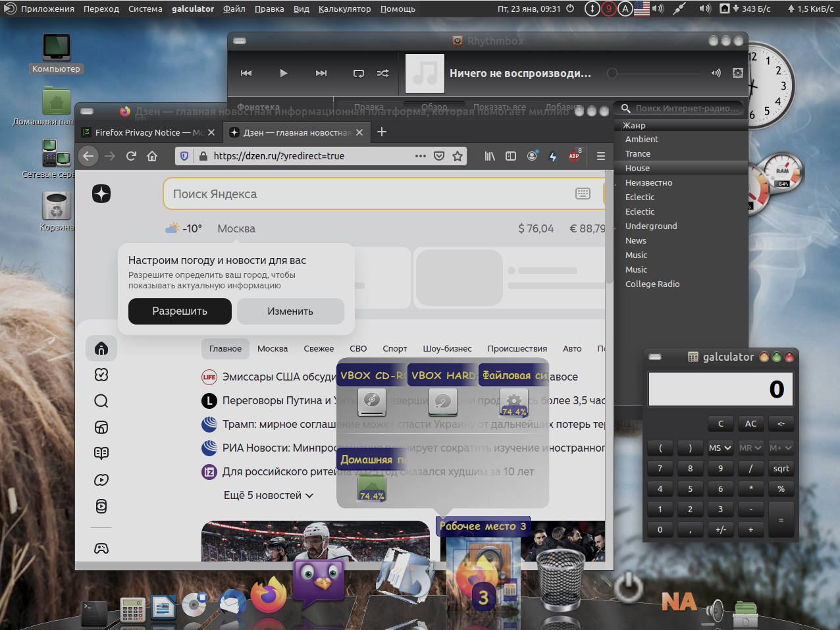Click the equals button in galculator

781,519
